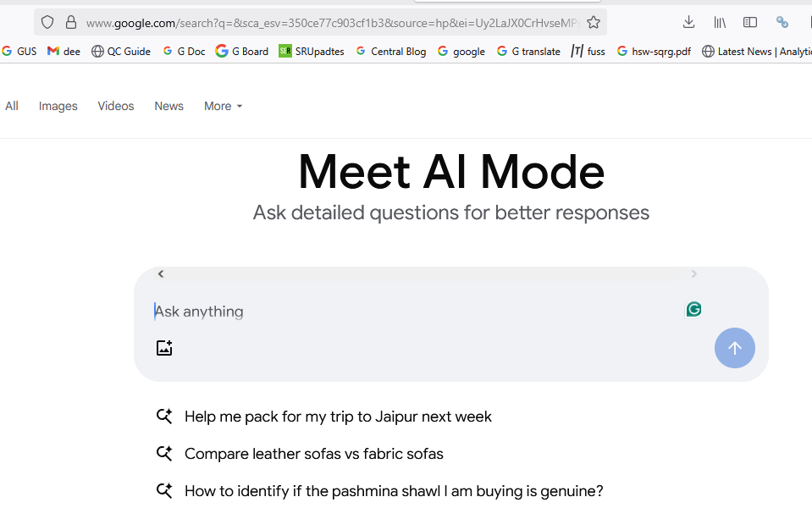Click the pen-spark icon beside the Jaipur suggestion

tap(163, 417)
